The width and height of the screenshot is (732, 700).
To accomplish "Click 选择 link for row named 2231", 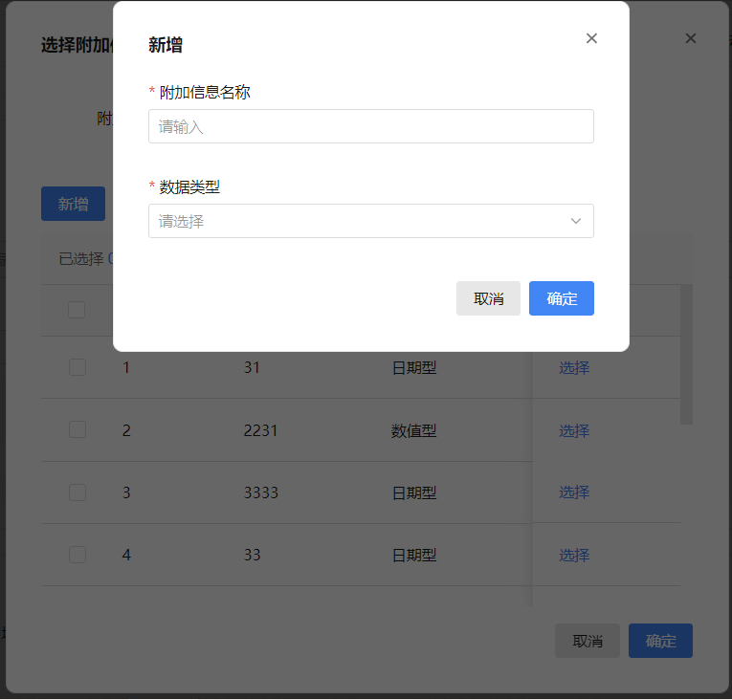I will [574, 430].
